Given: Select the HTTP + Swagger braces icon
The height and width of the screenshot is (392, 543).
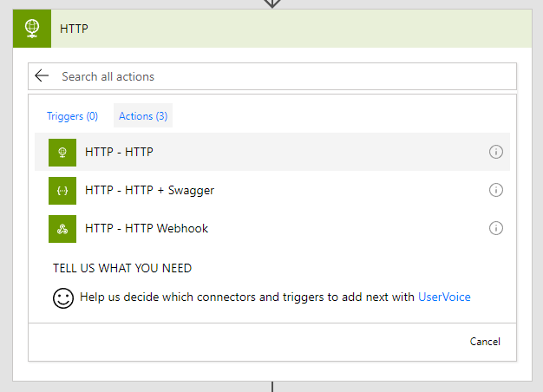Looking at the screenshot, I should coord(62,190).
